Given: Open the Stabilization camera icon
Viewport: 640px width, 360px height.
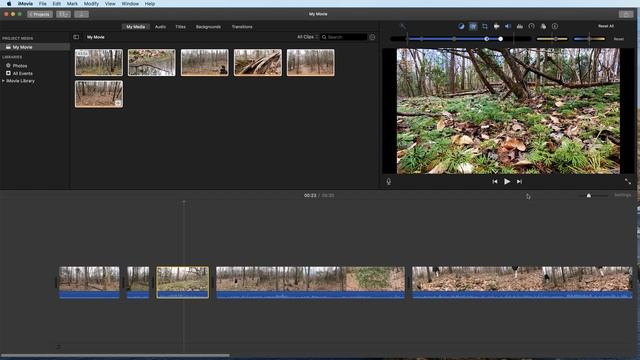Looking at the screenshot, I should [496, 26].
